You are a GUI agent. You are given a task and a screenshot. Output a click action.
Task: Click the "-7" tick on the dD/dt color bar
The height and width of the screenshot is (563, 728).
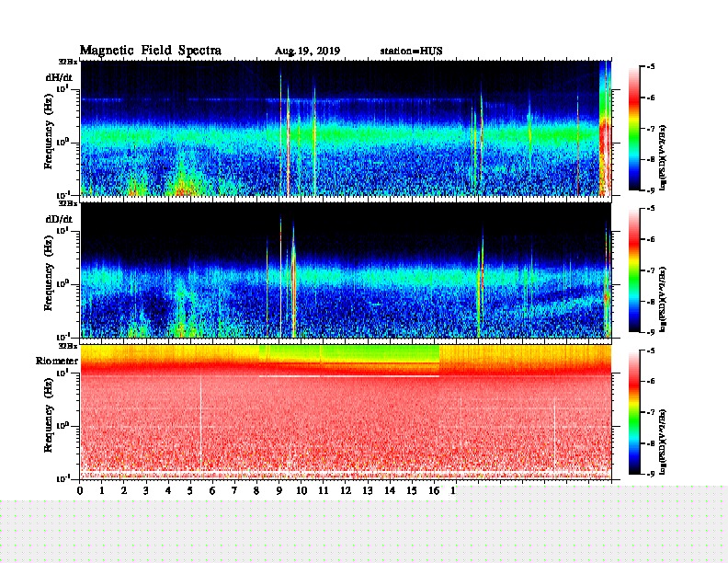coord(651,270)
